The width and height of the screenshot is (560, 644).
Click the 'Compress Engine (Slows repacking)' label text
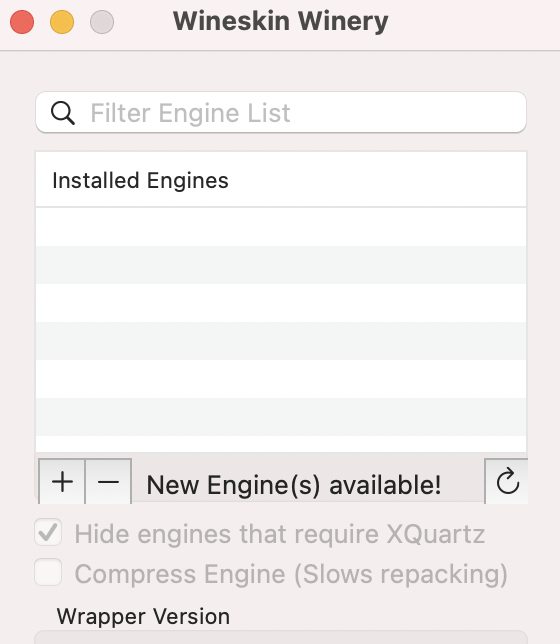(x=291, y=574)
